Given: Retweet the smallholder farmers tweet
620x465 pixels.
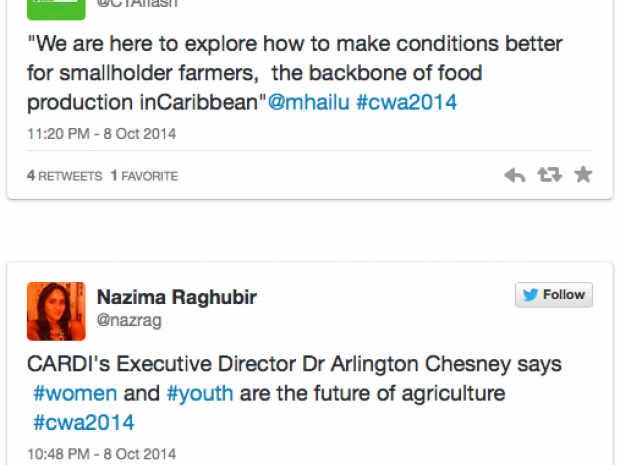Looking at the screenshot, I should [549, 175].
